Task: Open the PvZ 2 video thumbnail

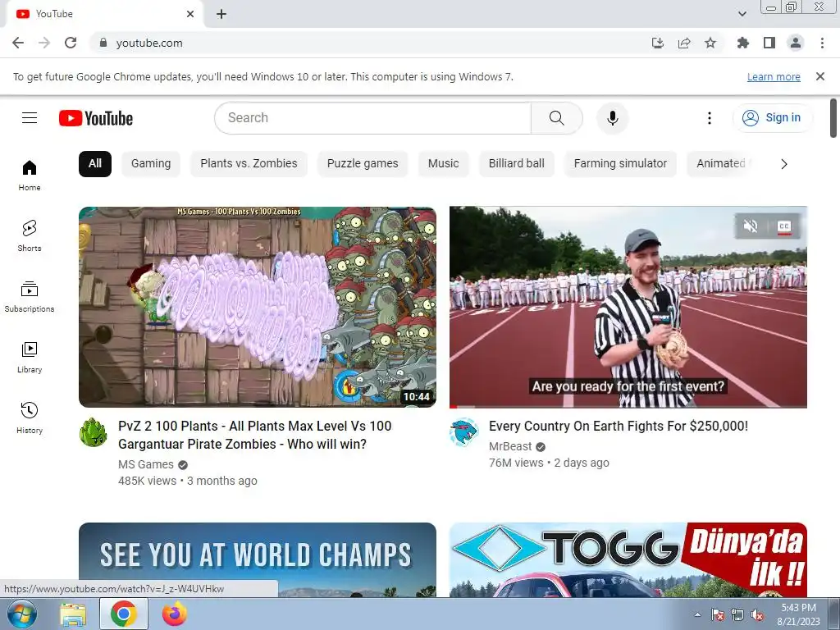Action: (x=257, y=307)
